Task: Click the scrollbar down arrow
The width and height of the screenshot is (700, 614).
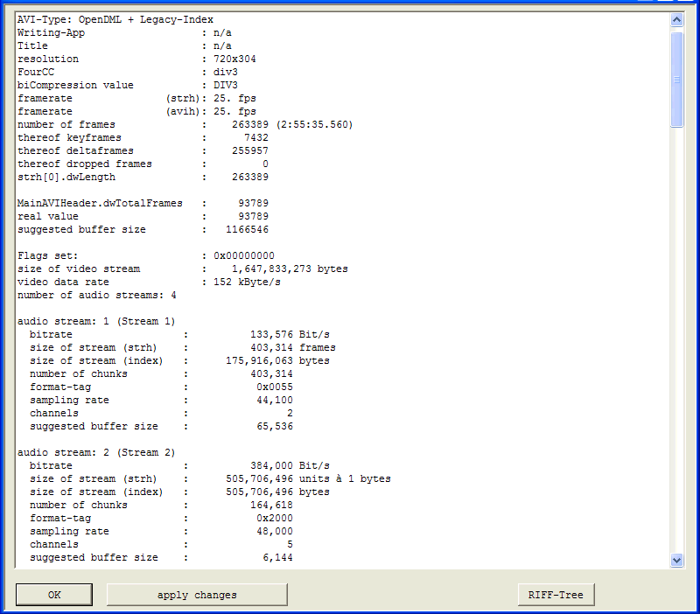Action: [675, 560]
